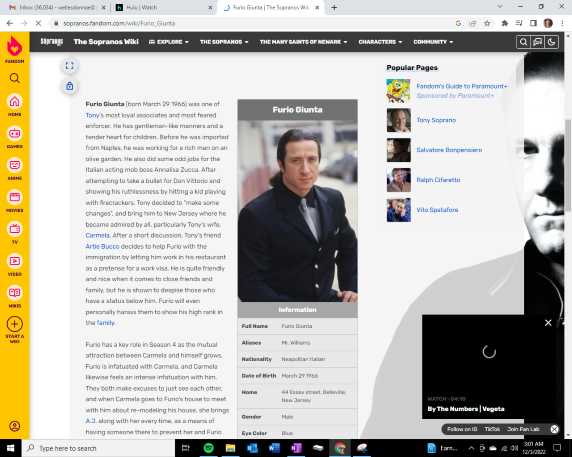Click the Furio Giunta infobox portrait
572x457 pixels.
(297, 211)
